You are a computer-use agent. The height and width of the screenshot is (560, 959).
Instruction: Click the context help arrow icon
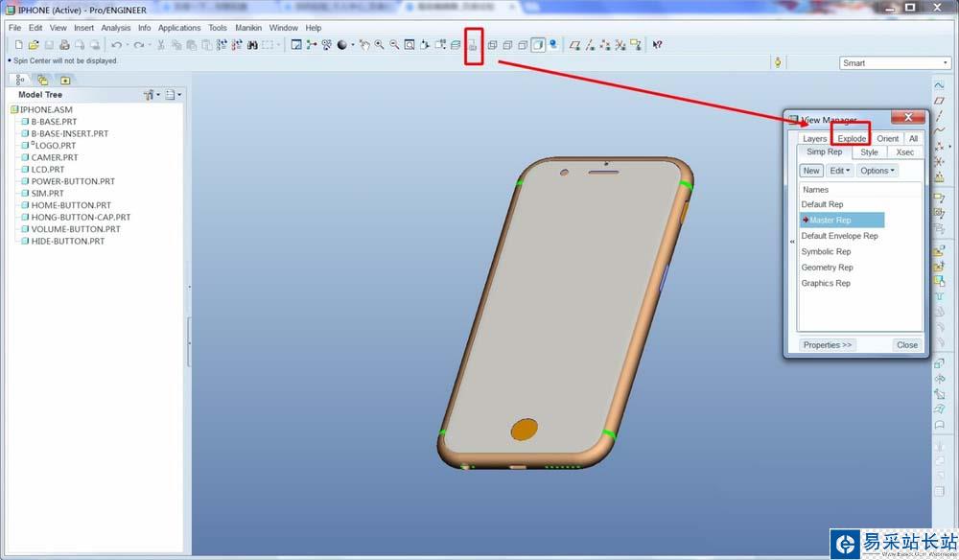(657, 45)
